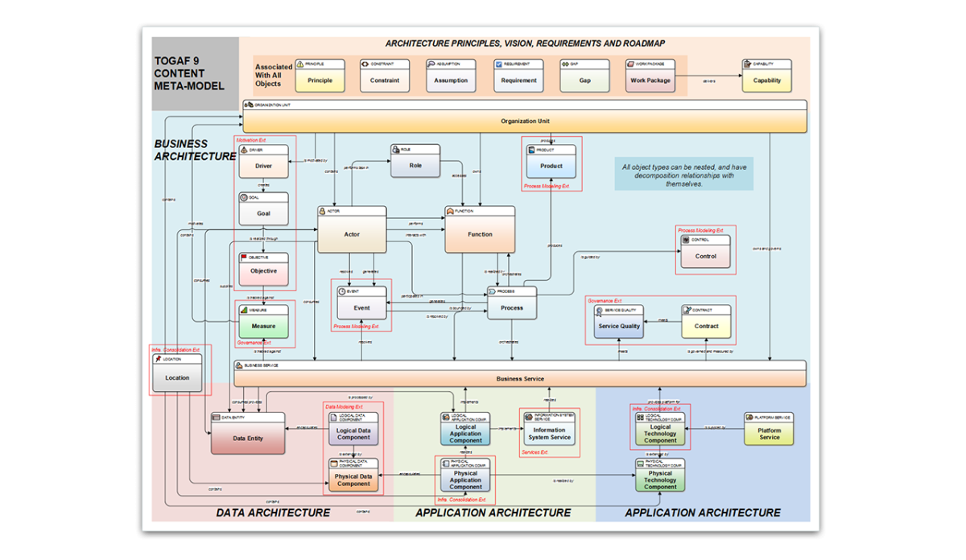The width and height of the screenshot is (966, 560).
Task: Click the 'All object types can be nested' note
Action: [683, 175]
